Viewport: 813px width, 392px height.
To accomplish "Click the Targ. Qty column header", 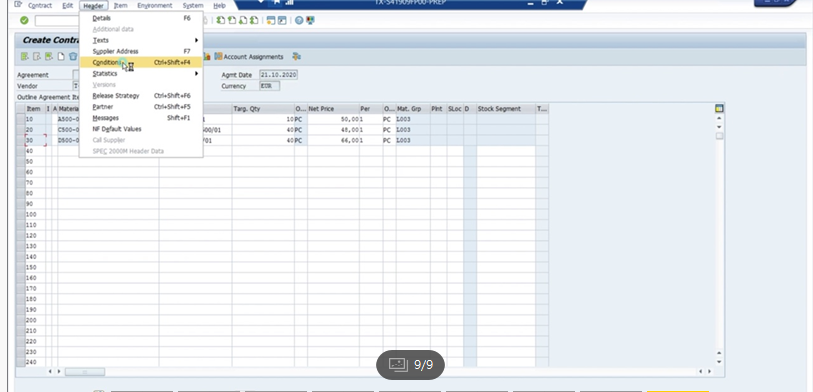I will pos(263,109).
